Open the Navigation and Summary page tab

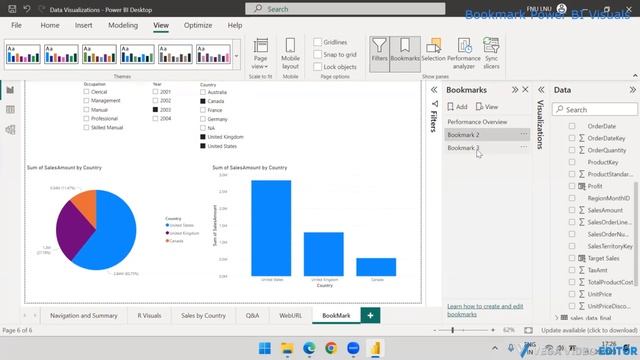coord(84,316)
